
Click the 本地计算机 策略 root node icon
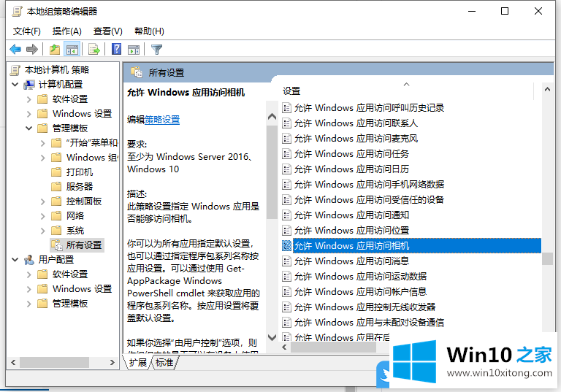[x=15, y=70]
